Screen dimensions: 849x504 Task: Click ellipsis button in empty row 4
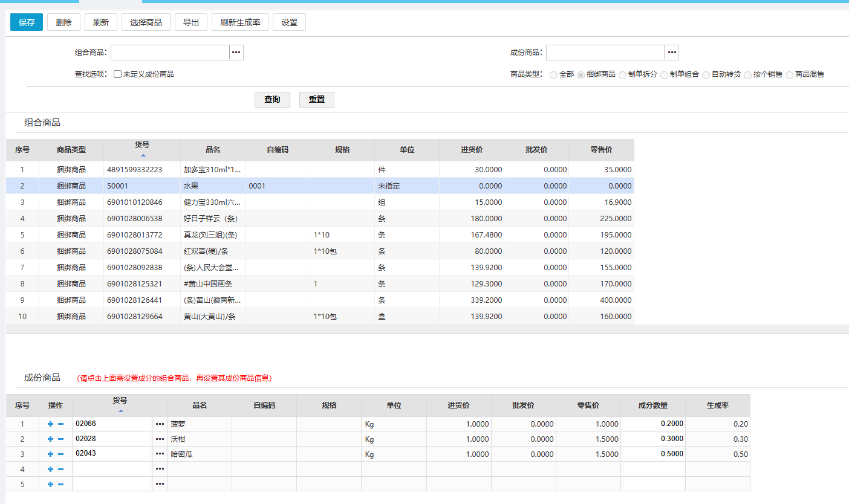pos(160,469)
